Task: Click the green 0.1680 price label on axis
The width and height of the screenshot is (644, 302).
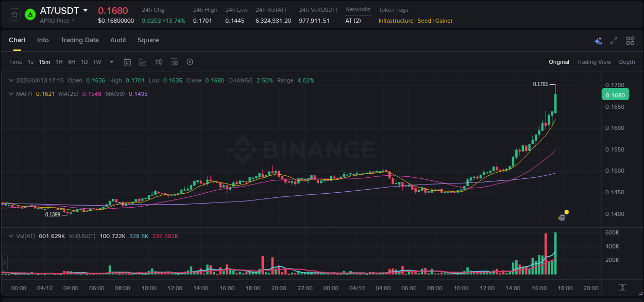Action: (x=615, y=94)
